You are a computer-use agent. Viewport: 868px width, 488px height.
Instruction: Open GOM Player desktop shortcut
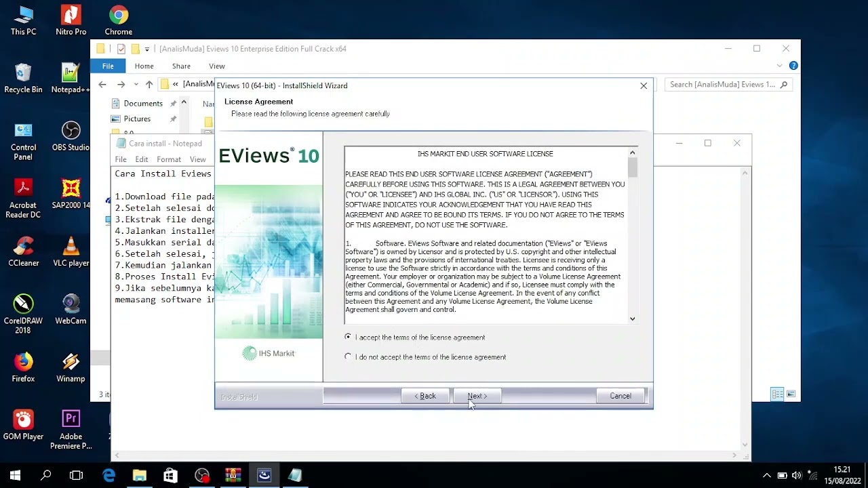click(23, 426)
